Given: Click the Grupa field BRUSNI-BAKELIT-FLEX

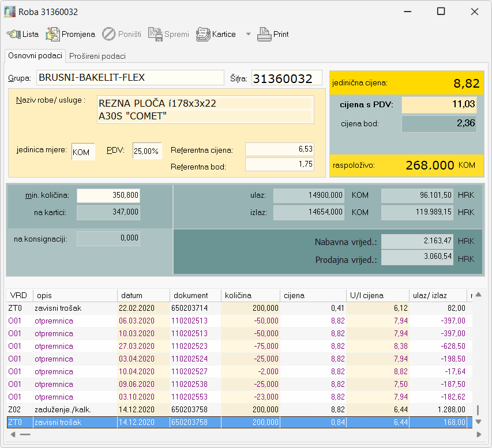Looking at the screenshot, I should click(x=129, y=77).
